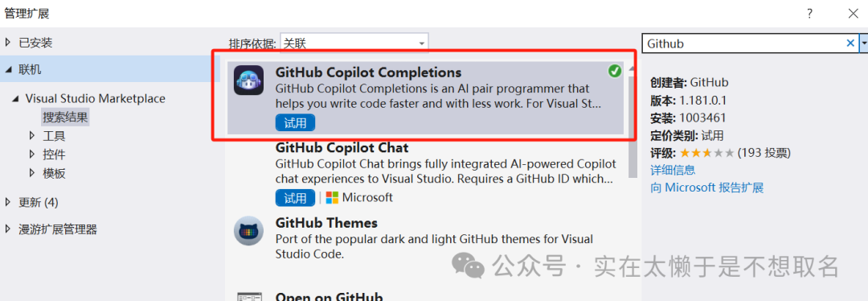Select the GitHub Themes list entry title

coord(326,223)
